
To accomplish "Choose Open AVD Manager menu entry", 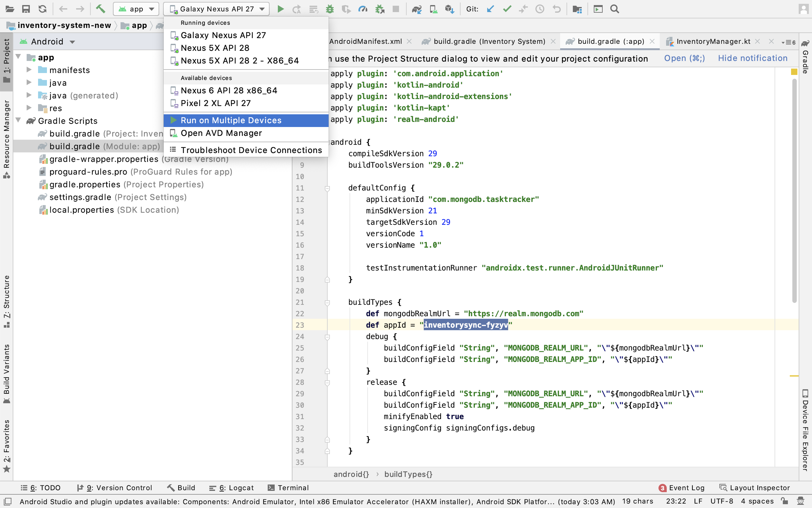I will (246, 133).
